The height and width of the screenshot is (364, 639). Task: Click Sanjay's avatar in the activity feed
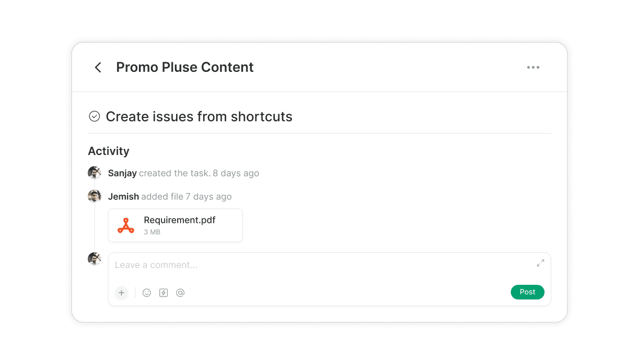(94, 172)
